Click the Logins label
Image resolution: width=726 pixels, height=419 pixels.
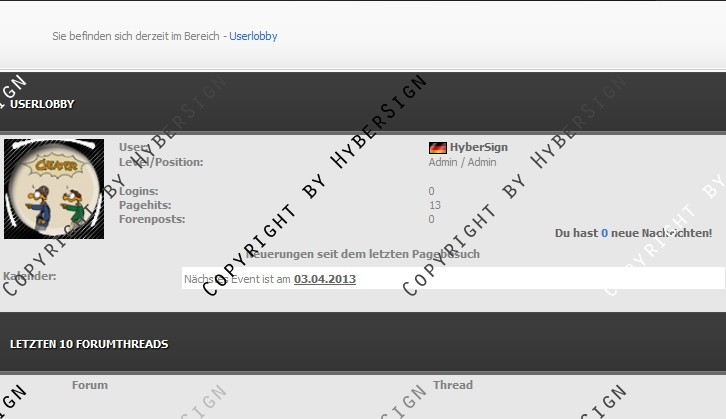[x=141, y=191]
